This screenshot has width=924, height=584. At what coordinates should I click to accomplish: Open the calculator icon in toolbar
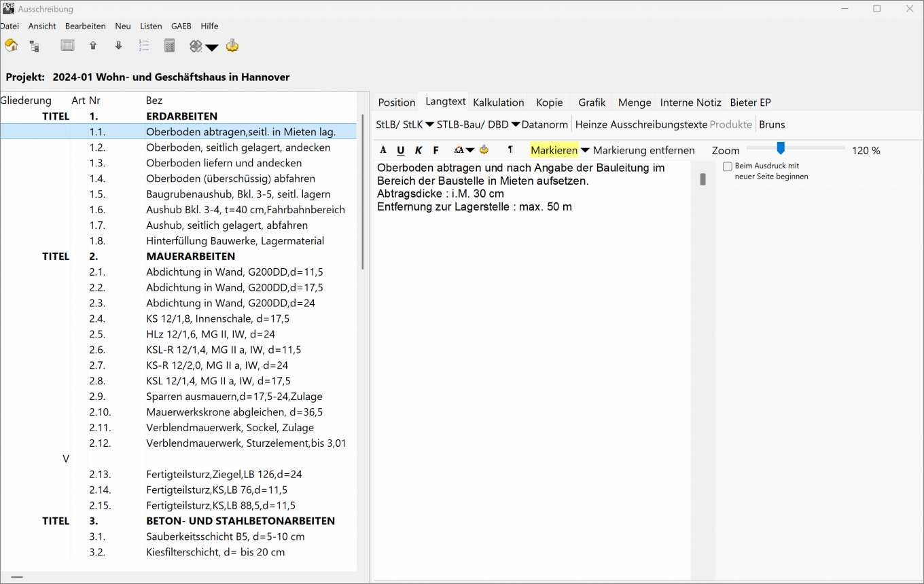[170, 45]
